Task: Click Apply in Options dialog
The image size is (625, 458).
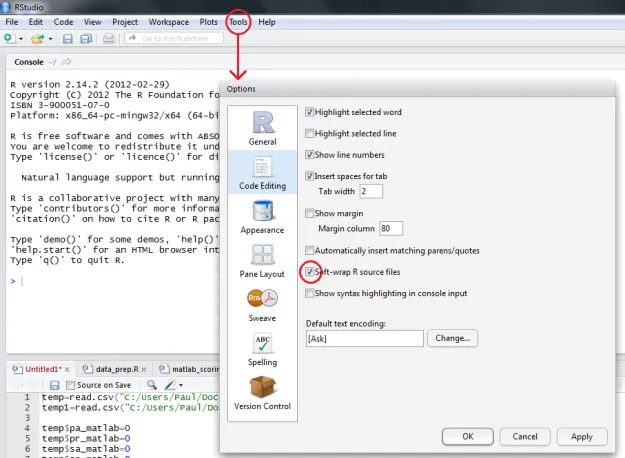Action: (582, 436)
